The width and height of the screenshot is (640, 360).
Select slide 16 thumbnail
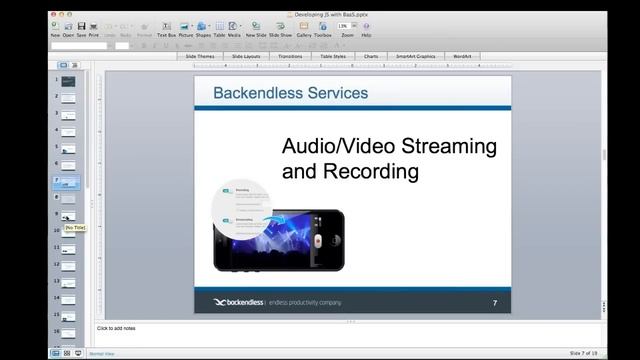click(x=68, y=333)
